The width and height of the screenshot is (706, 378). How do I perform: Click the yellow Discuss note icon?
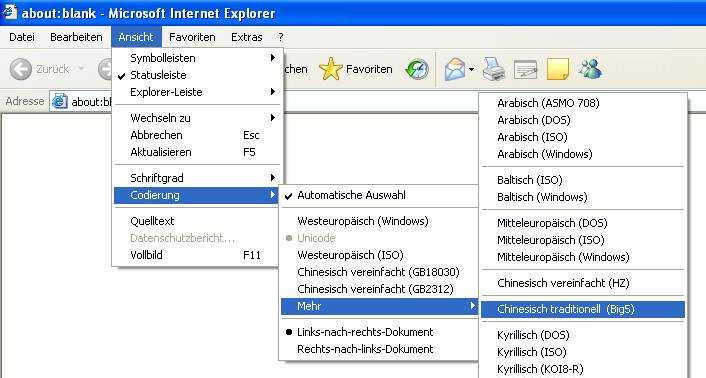pos(558,70)
